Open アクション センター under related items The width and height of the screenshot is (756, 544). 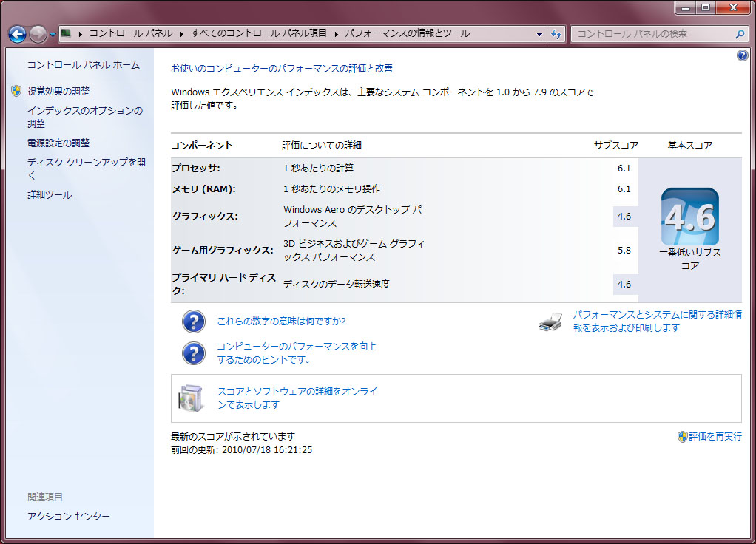69,516
